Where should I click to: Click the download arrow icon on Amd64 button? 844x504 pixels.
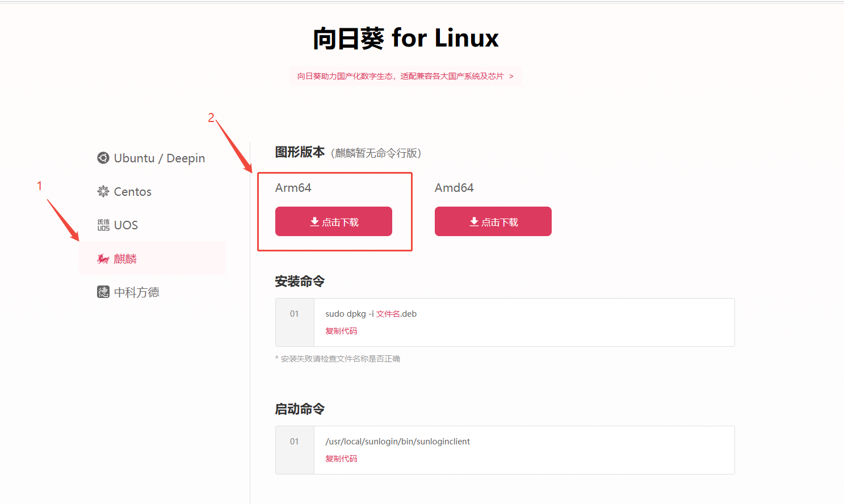pyautogui.click(x=473, y=221)
